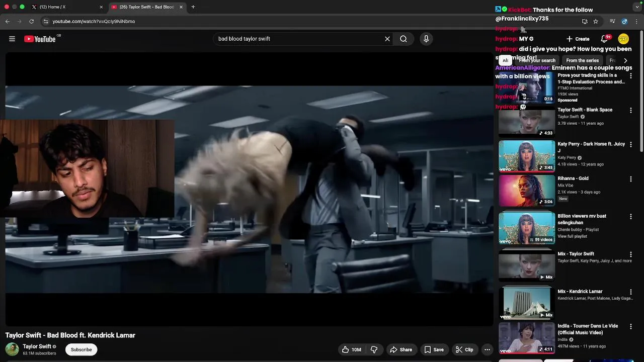
Task: Open Billion viewers mv buat selingkuhan title
Action: pyautogui.click(x=582, y=219)
